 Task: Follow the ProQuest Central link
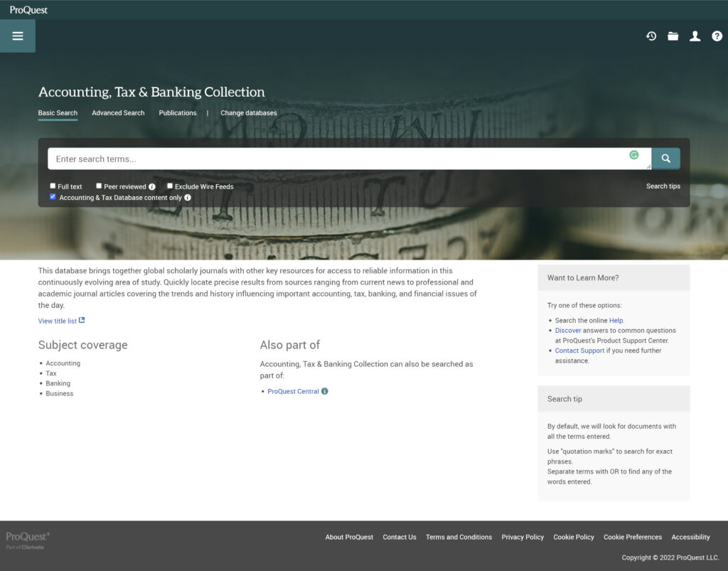coord(291,391)
